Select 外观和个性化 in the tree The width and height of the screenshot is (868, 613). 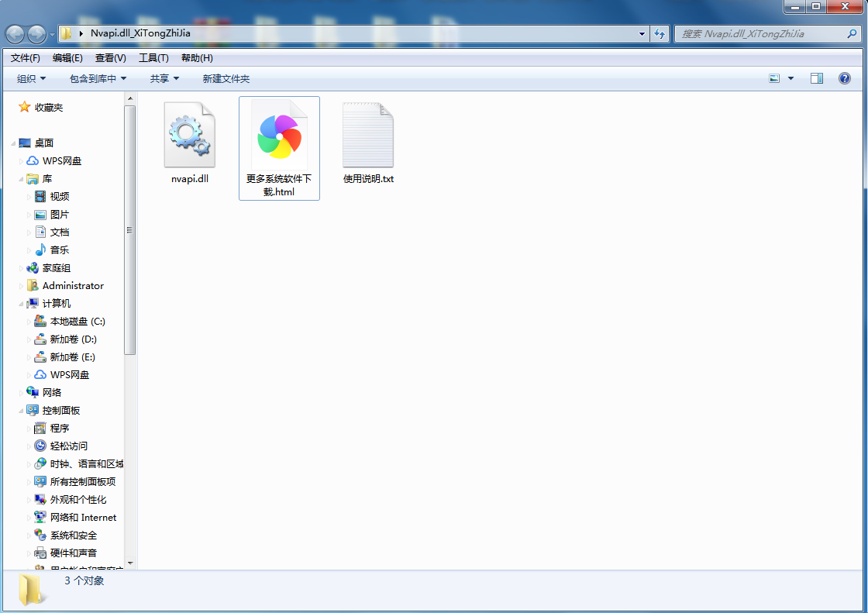click(78, 500)
